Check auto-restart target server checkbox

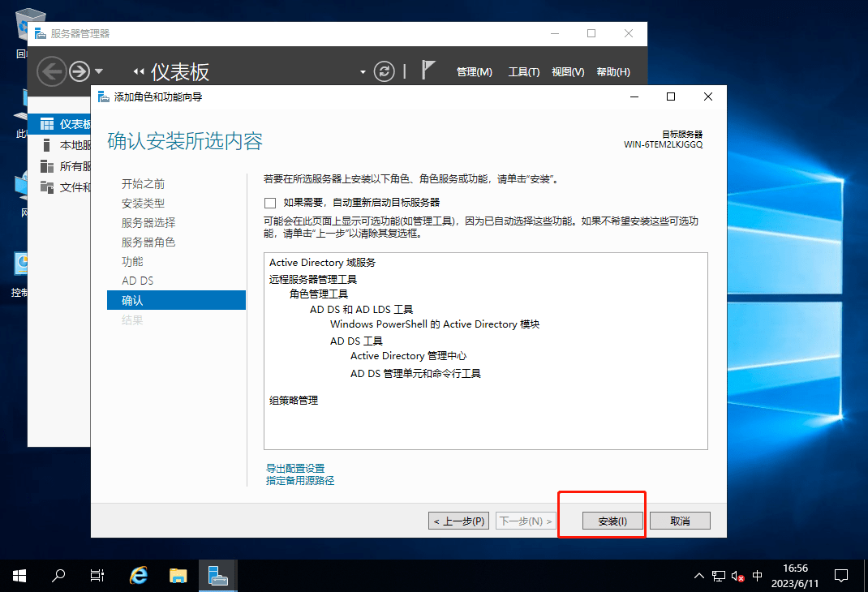[x=270, y=203]
